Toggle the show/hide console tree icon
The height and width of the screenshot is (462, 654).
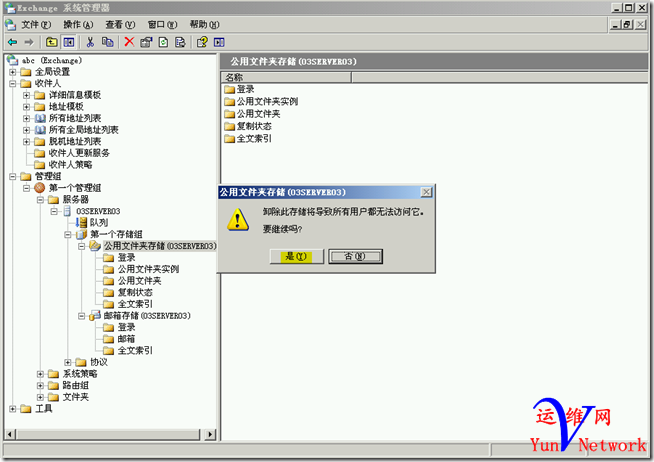pyautogui.click(x=68, y=42)
